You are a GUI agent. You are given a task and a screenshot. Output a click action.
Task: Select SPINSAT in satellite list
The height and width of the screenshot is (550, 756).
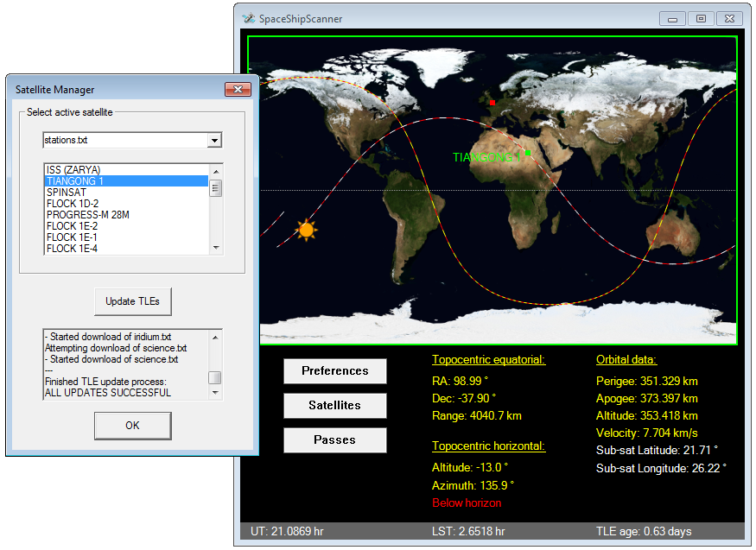click(x=126, y=193)
